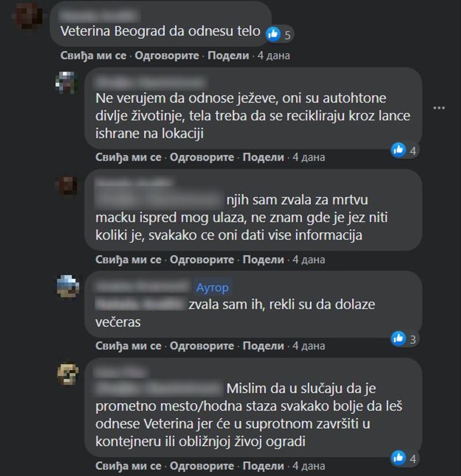Share the top comment with Подели
Image resolution: width=461 pixels, height=476 pixels.
coord(228,55)
